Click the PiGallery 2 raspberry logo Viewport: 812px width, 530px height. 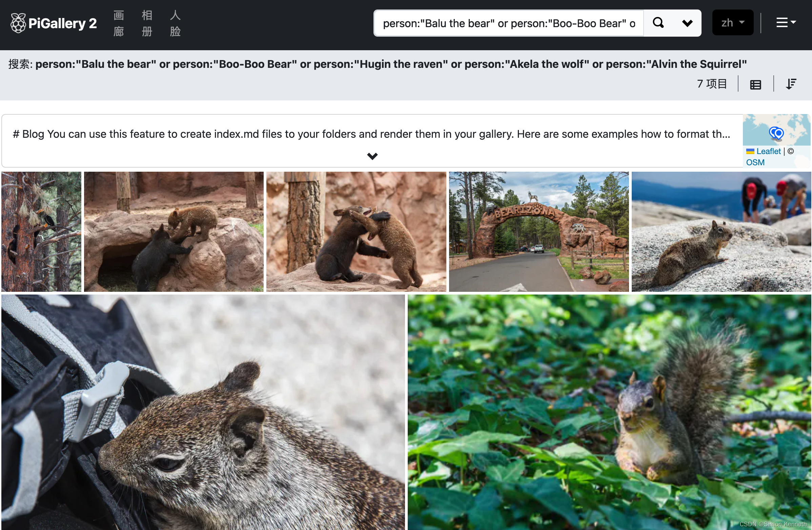[18, 23]
